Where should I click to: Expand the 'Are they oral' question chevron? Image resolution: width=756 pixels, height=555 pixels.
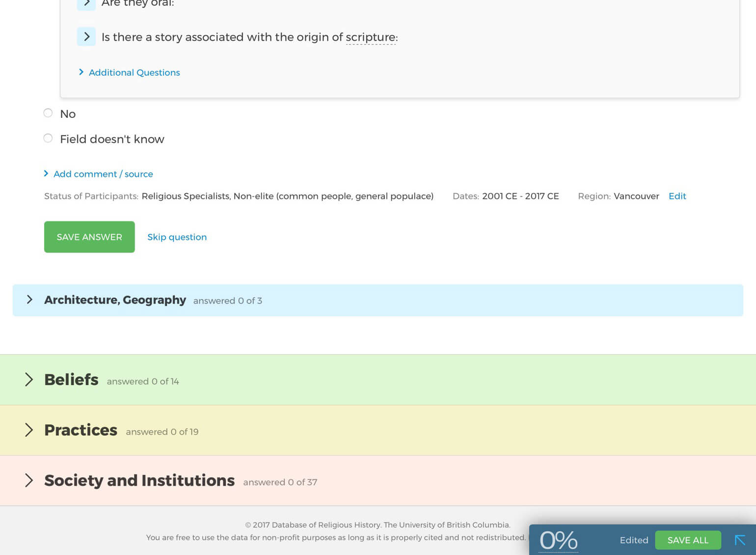pyautogui.click(x=86, y=3)
